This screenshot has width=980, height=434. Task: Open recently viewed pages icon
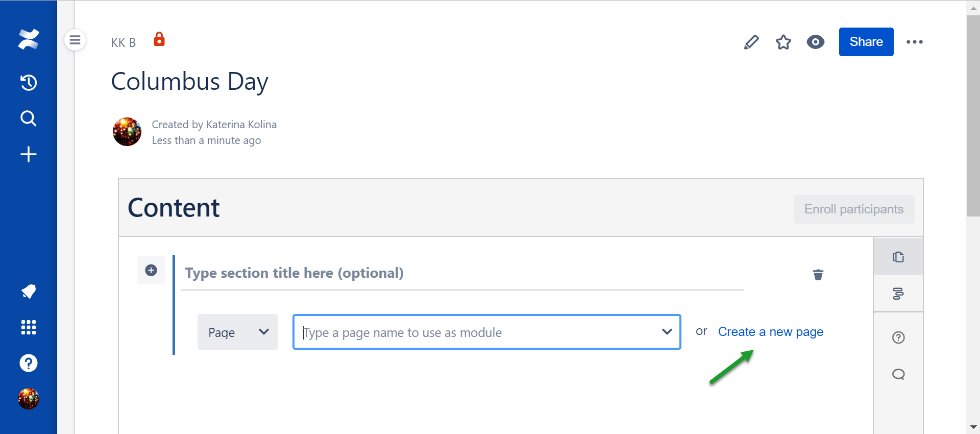[29, 82]
